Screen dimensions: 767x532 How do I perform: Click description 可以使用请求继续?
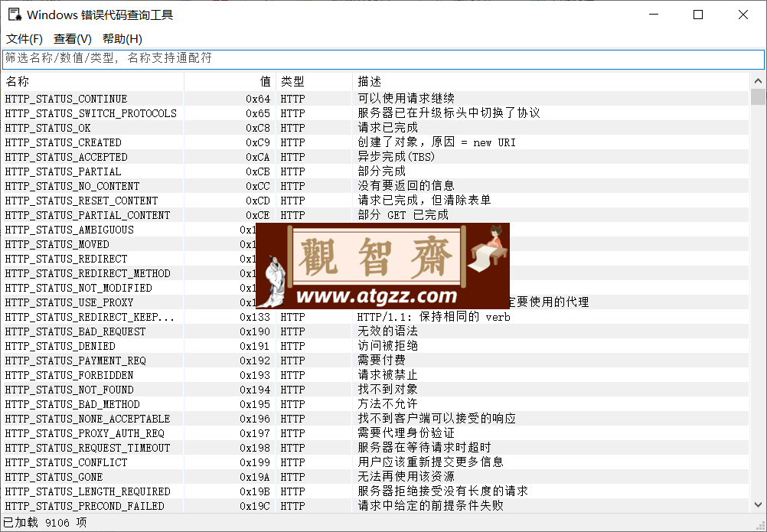pyautogui.click(x=406, y=99)
